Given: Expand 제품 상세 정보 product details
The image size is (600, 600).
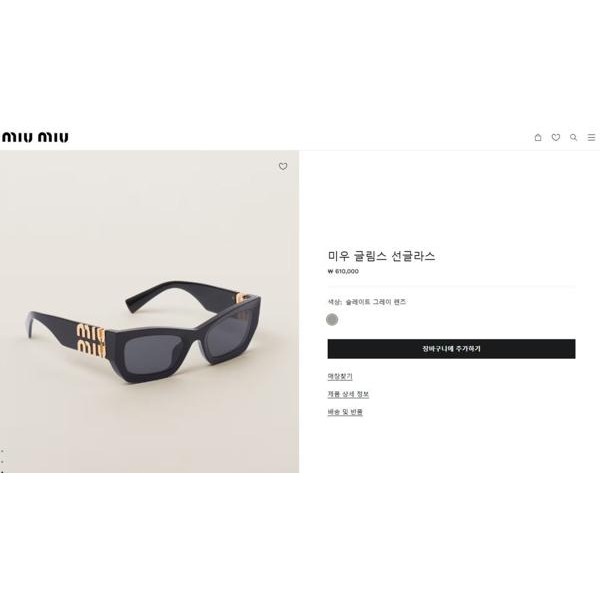Looking at the screenshot, I should [x=348, y=394].
